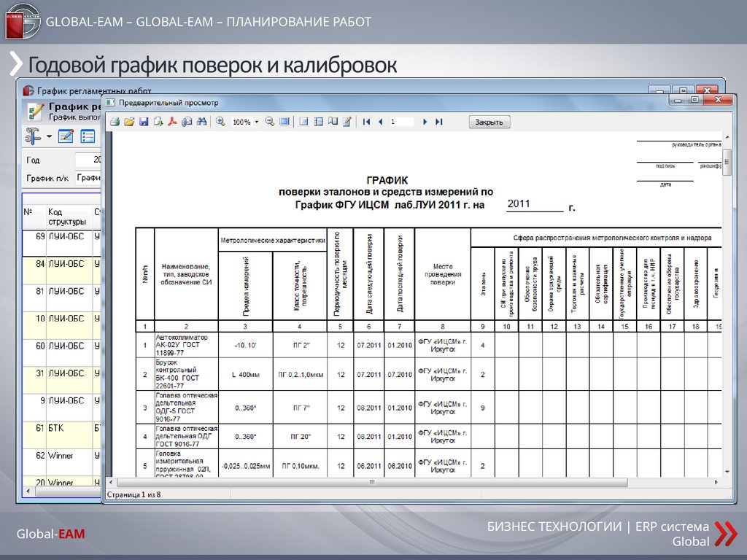Jump to the last page

point(438,122)
